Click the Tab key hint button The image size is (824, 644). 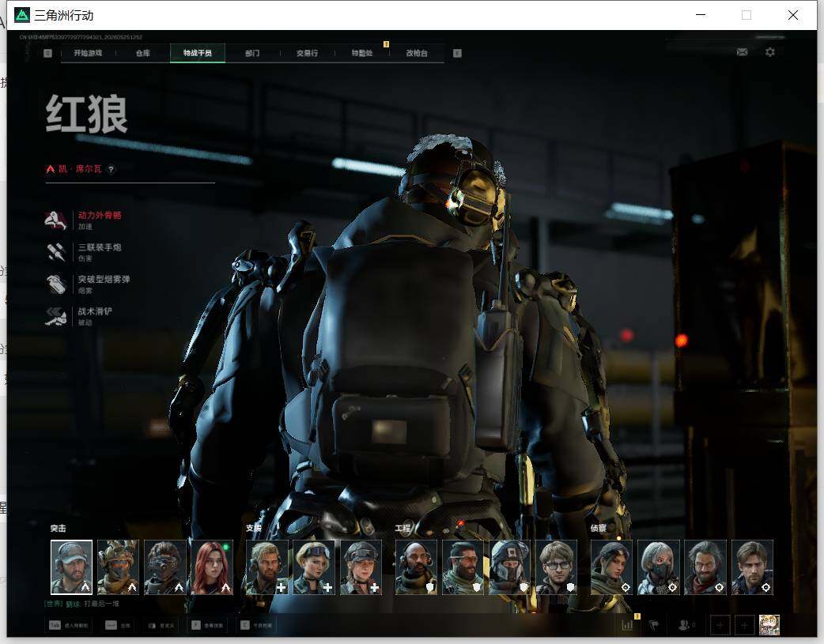pos(69,626)
